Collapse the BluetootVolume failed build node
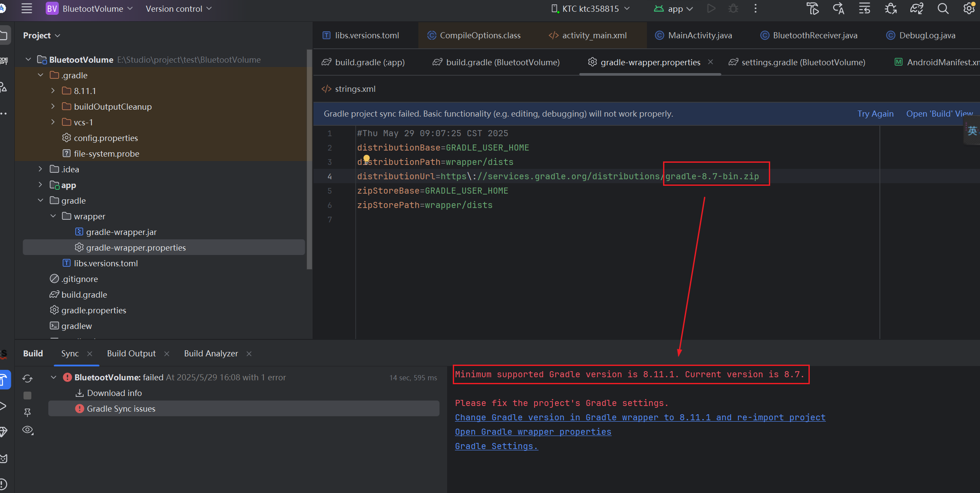Screen dimensions: 980x493 coord(54,377)
